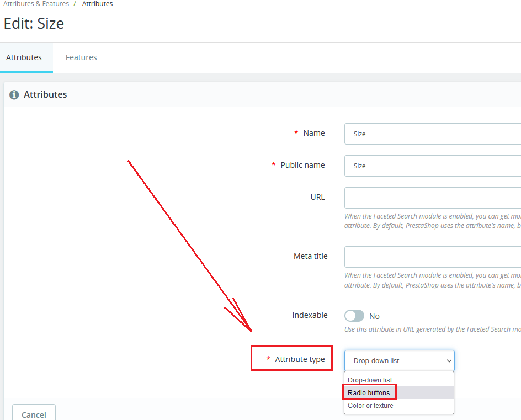The image size is (521, 420).
Task: Toggle the Indexable switch
Action: tap(354, 316)
